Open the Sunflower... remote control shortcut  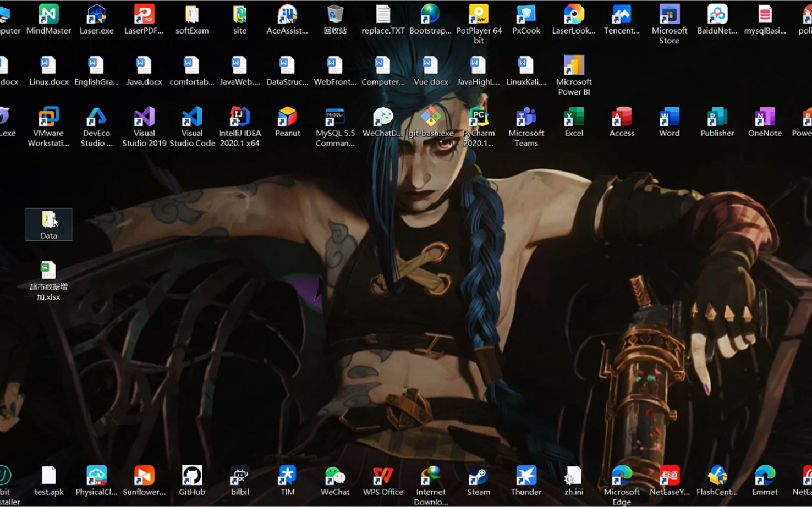[x=144, y=481]
